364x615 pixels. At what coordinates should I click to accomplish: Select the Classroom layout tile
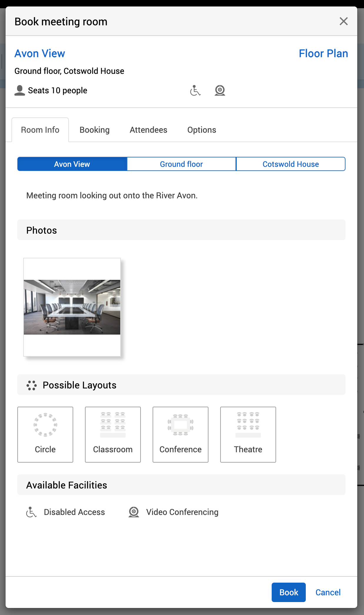113,434
